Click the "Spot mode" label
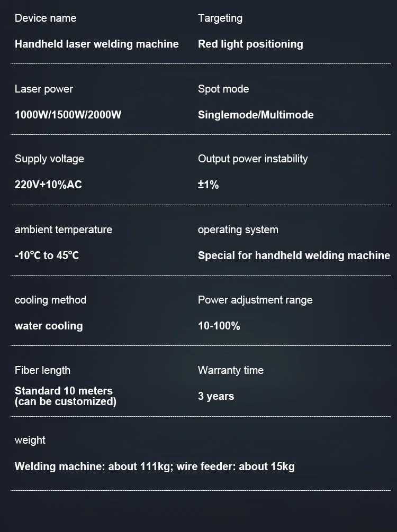The image size is (397, 532). (223, 89)
